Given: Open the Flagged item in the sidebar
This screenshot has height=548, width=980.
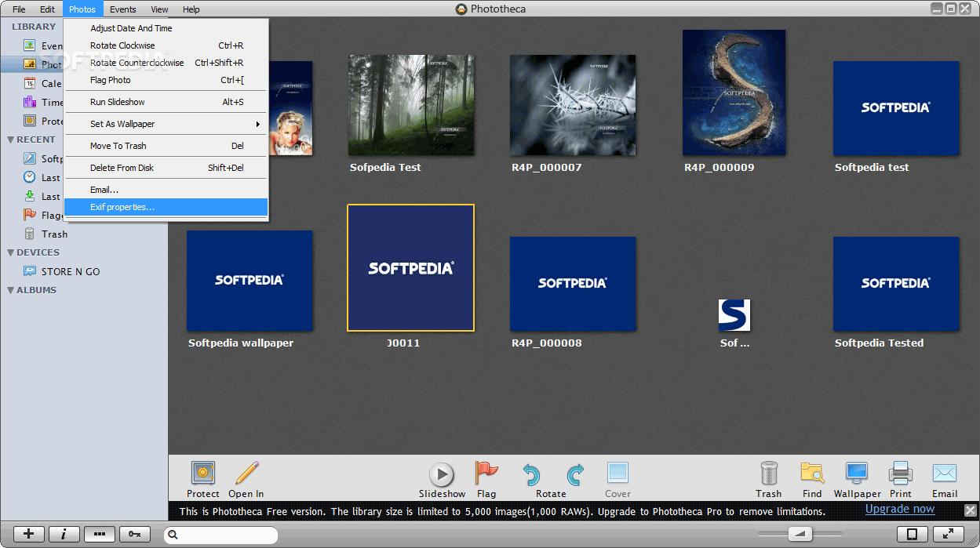Looking at the screenshot, I should pos(44,215).
